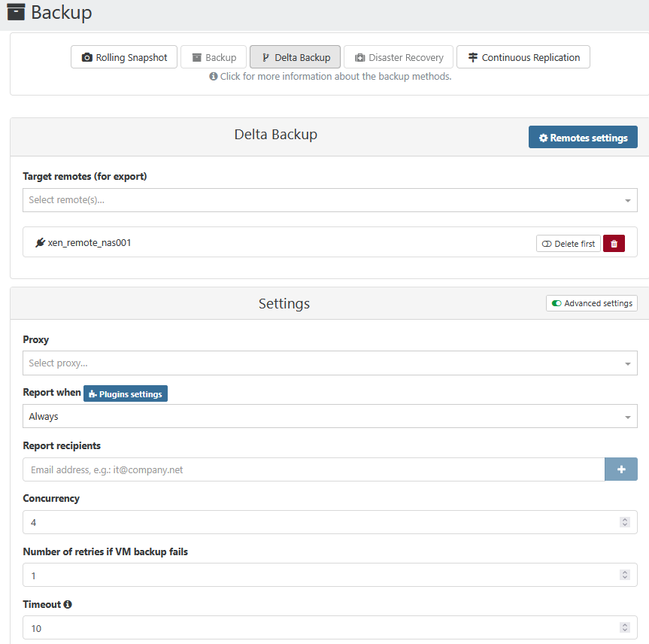Choose the Disaster Recovery method

tap(399, 57)
